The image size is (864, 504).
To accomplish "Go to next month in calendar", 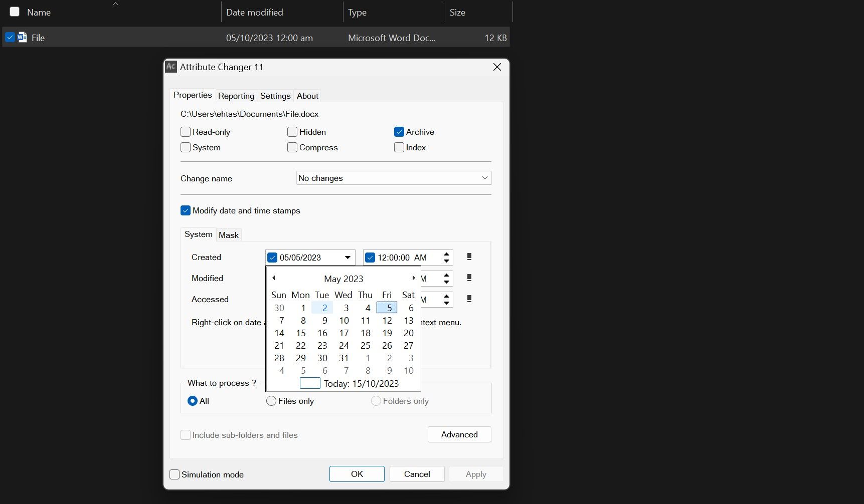I will 413,278.
